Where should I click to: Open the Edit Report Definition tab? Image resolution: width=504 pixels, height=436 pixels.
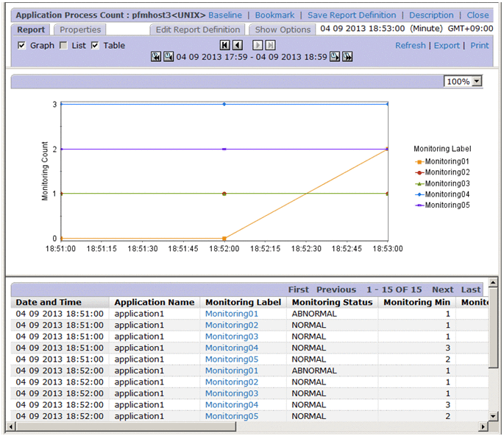198,29
